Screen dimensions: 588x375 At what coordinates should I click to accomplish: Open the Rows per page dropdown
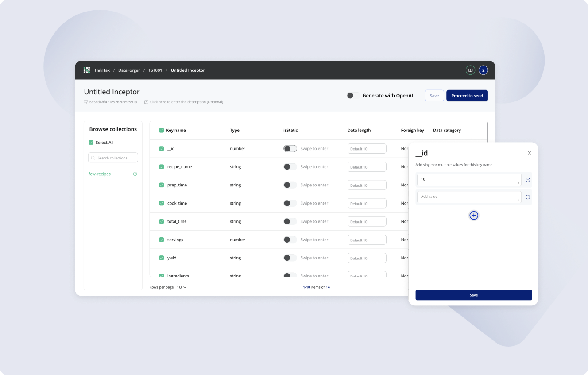[182, 287]
